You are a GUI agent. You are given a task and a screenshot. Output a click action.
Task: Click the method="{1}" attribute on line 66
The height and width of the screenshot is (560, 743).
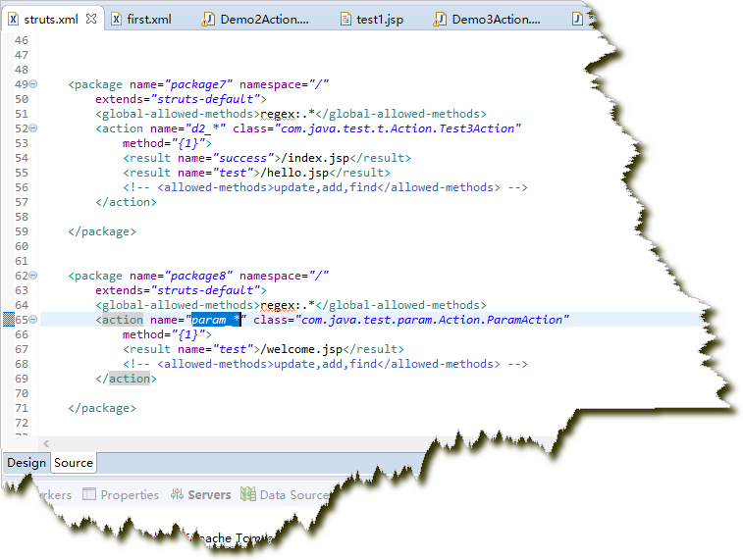164,334
